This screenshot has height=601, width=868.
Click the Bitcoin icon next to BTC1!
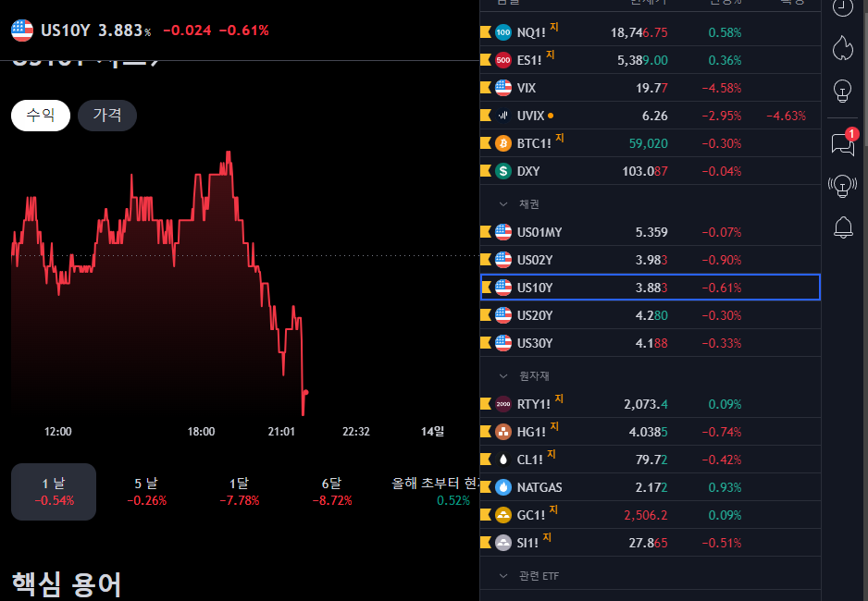coord(503,143)
